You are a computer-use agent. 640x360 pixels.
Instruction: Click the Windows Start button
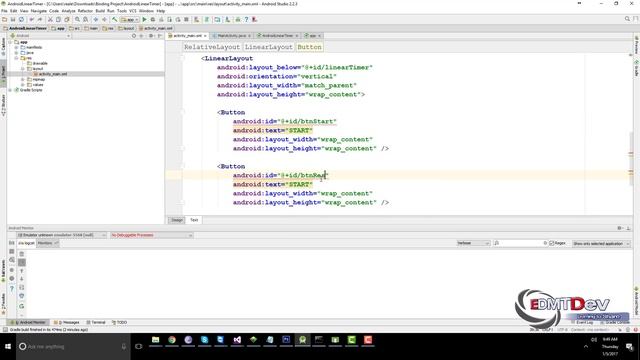coord(8,347)
